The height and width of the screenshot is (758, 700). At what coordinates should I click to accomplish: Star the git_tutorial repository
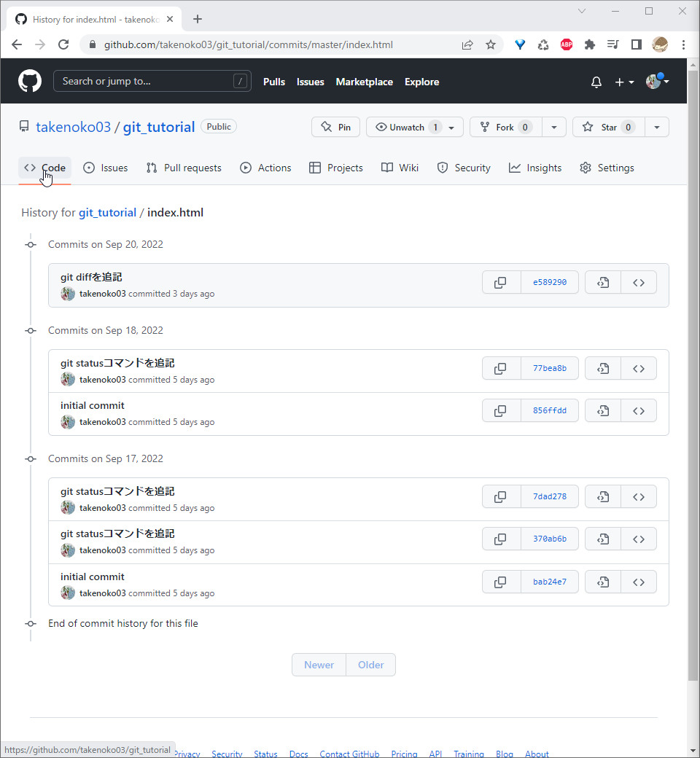[609, 128]
